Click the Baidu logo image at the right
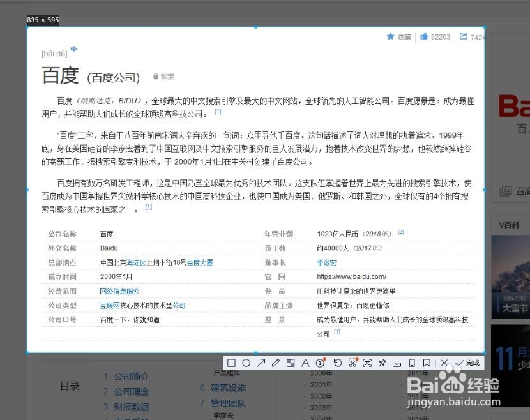530x420 pixels. [514, 107]
